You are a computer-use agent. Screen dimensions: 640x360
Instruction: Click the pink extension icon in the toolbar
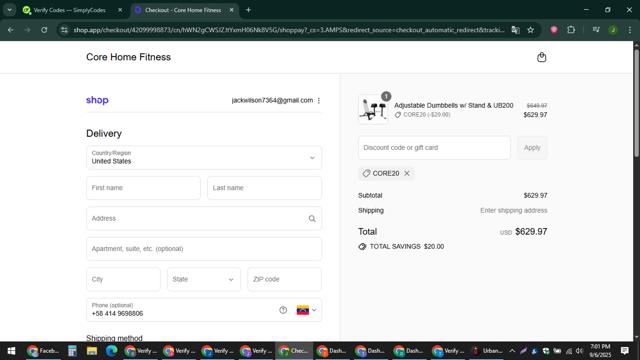tap(553, 30)
